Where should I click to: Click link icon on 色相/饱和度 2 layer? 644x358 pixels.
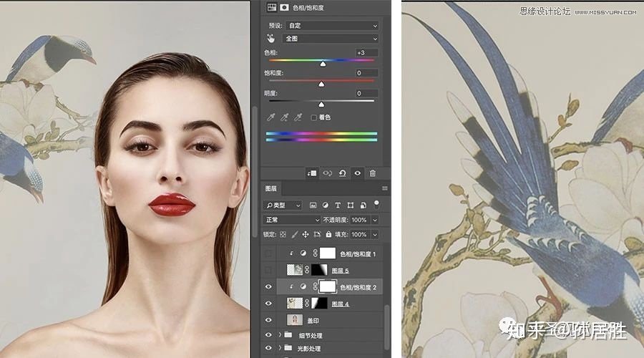tap(315, 286)
